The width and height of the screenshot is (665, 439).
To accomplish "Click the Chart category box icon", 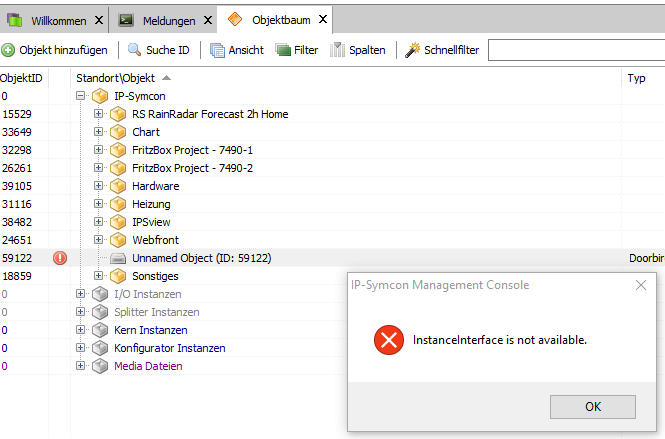I will pyautogui.click(x=118, y=132).
